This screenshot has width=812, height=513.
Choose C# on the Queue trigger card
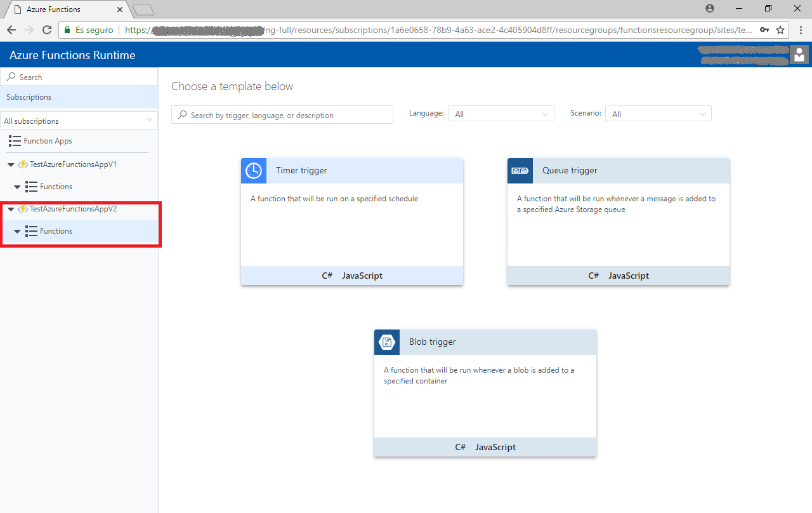[594, 276]
